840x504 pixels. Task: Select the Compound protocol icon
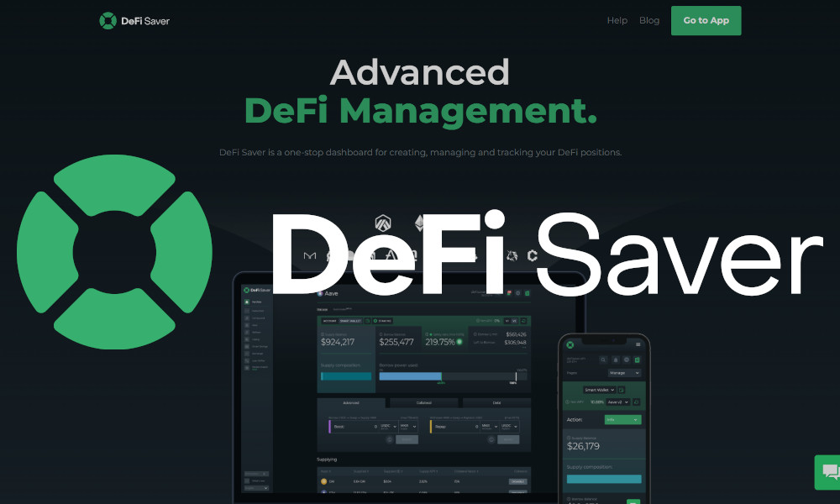tap(533, 255)
